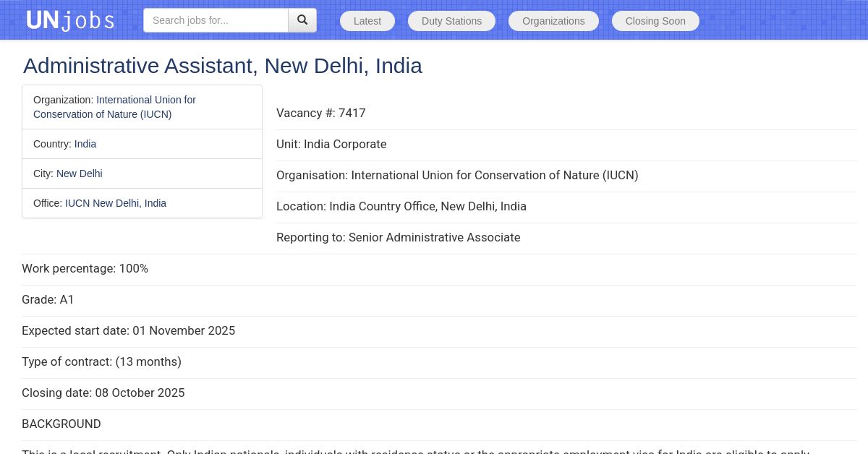The image size is (868, 454).
Task: Click the UNjobs logo
Action: tap(70, 20)
